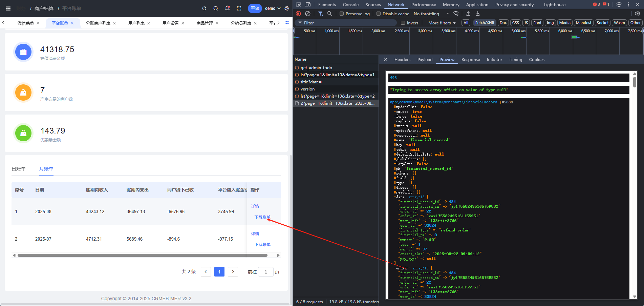Screen dimensions: 644x306
Task: Toggle the JS request filter
Action: coord(526,23)
